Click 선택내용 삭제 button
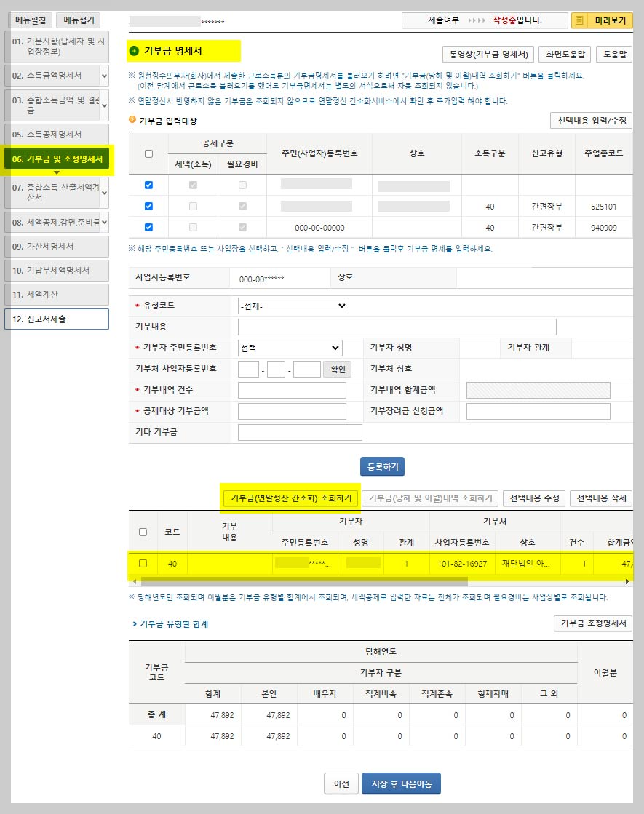 pyautogui.click(x=601, y=498)
